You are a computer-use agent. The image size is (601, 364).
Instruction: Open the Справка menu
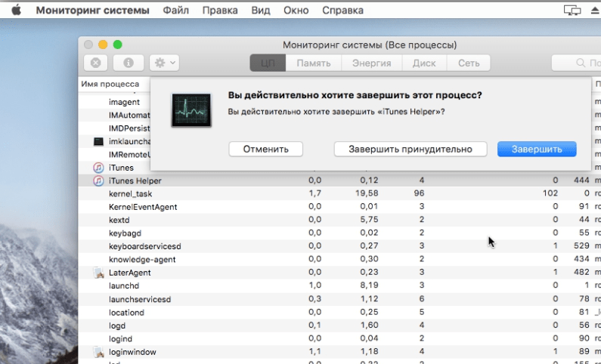pyautogui.click(x=342, y=11)
